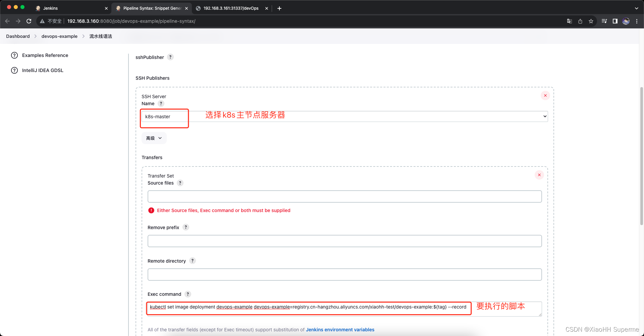Click the browser forward arrow
The height and width of the screenshot is (336, 644).
18,21
